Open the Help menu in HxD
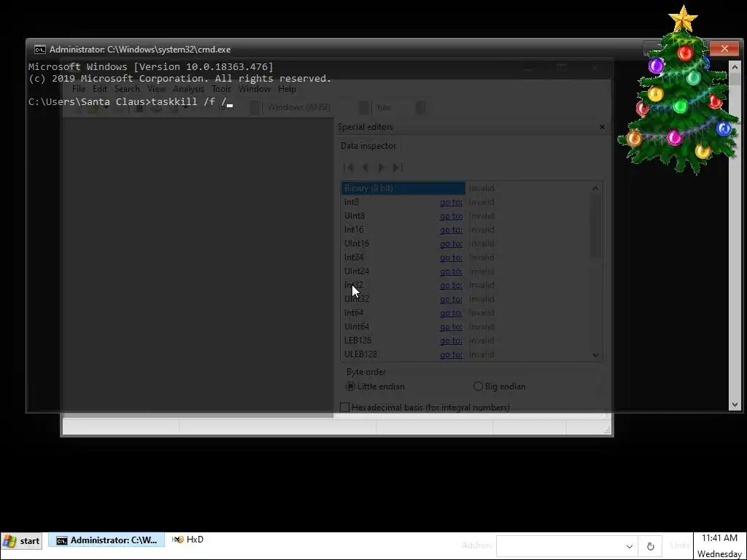 click(x=287, y=89)
